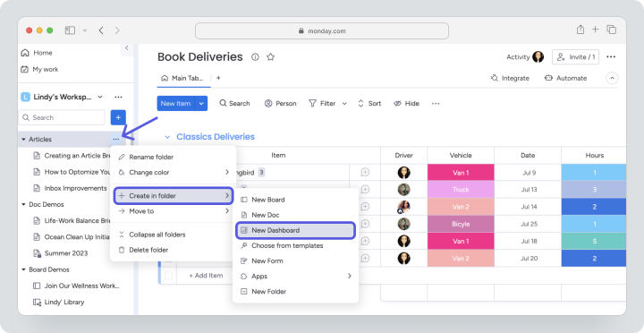Open My work in the sidebar
The image size is (644, 333).
[x=40, y=69]
